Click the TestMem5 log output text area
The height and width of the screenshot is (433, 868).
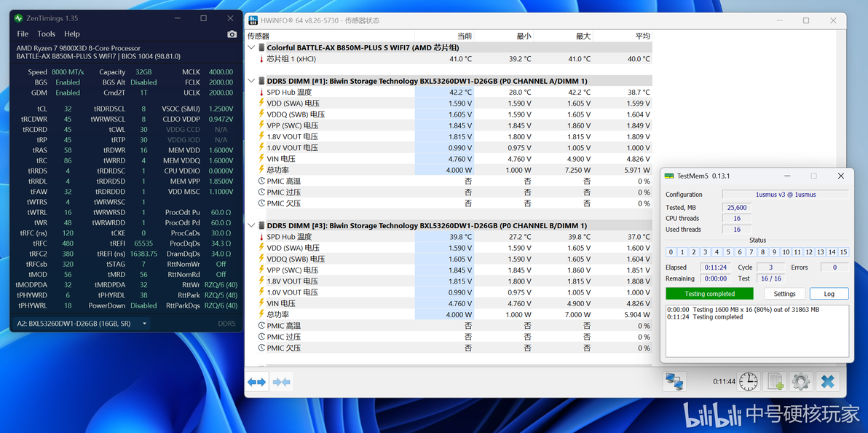[x=757, y=330]
